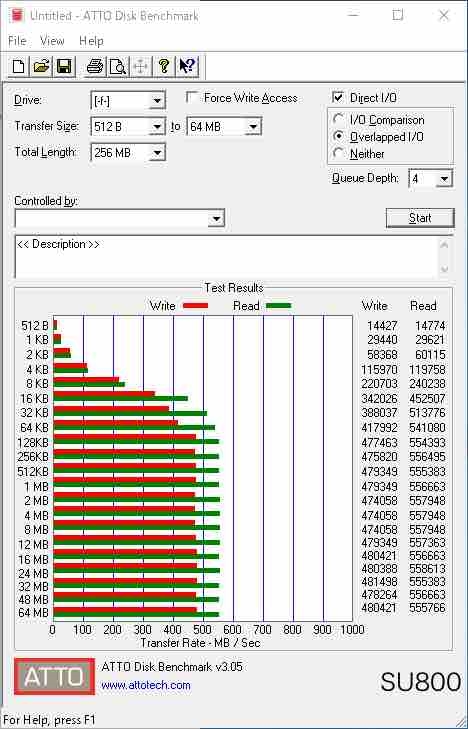Select the I/O Comparison radio option

338,119
